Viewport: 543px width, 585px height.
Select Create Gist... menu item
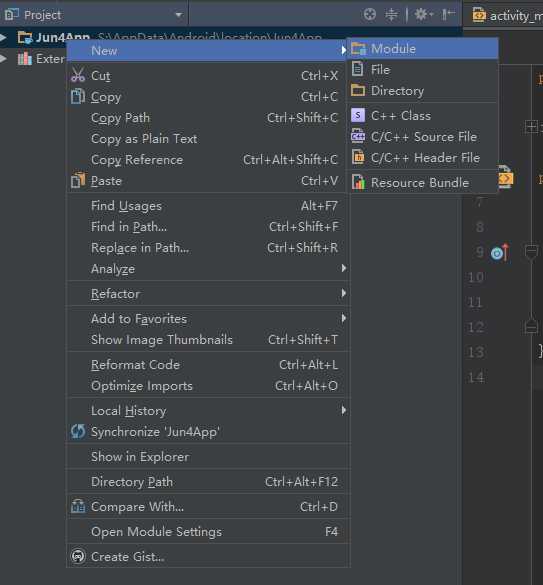pos(207,557)
